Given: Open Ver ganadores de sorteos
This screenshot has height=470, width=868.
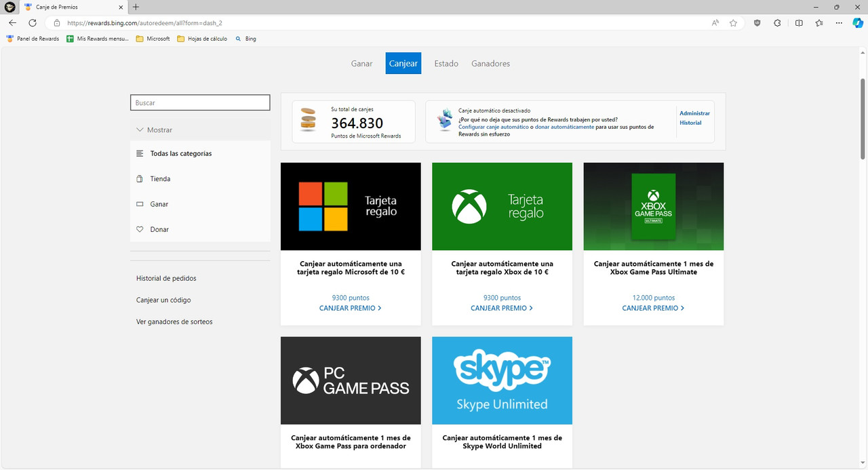Looking at the screenshot, I should tap(174, 321).
